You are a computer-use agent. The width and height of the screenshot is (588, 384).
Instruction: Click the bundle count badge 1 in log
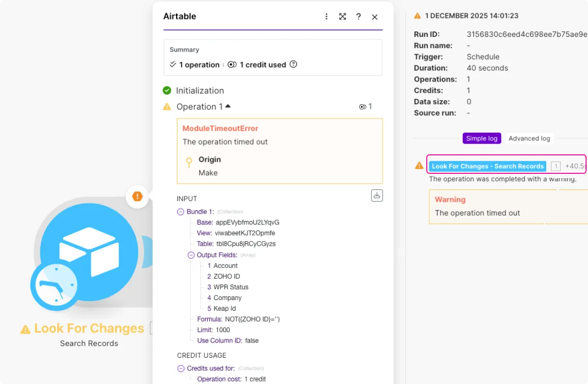(556, 166)
